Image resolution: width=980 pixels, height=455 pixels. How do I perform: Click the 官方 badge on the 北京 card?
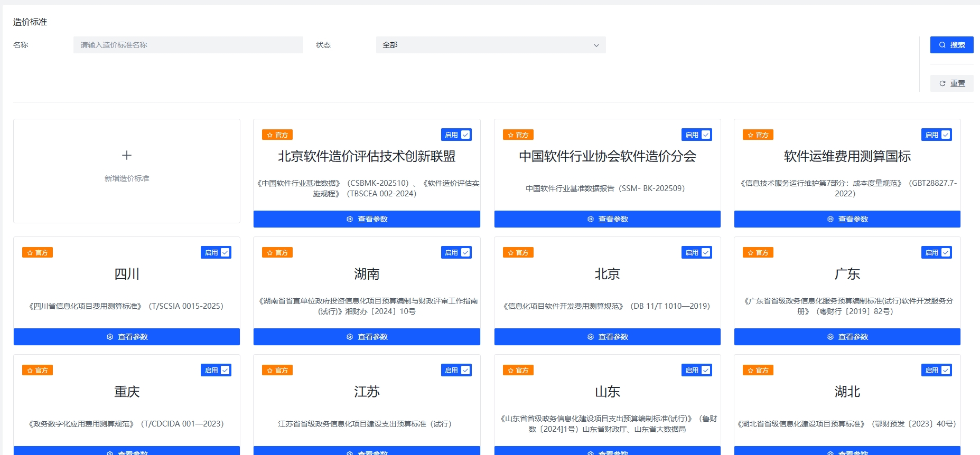click(x=518, y=253)
